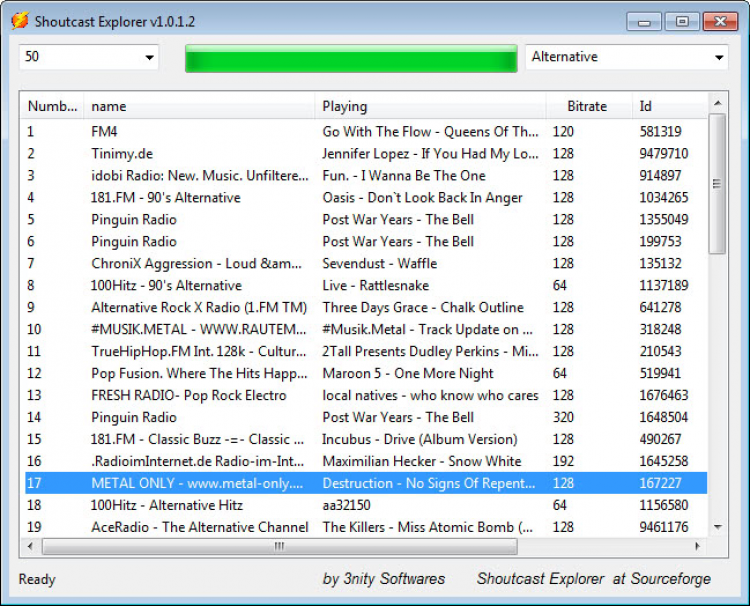Sort by the Numb... column header
Viewport: 750px width, 606px height.
click(x=52, y=106)
